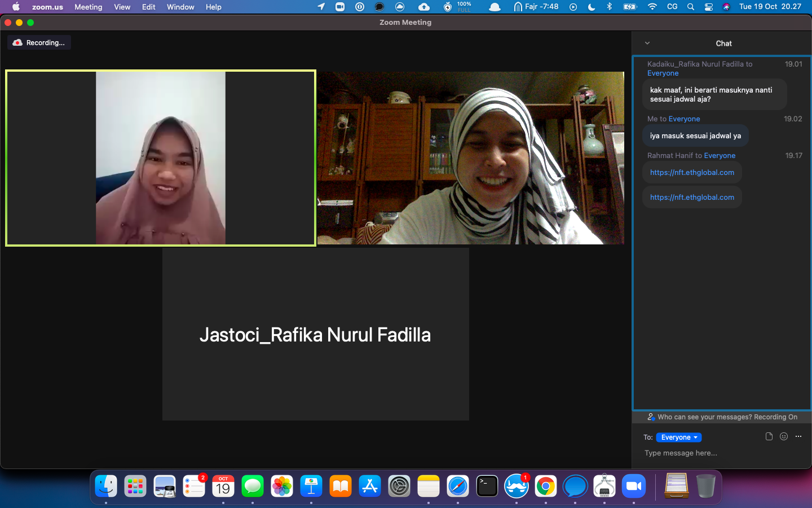The height and width of the screenshot is (508, 812).
Task: Open the Apple menu
Action: [16, 7]
